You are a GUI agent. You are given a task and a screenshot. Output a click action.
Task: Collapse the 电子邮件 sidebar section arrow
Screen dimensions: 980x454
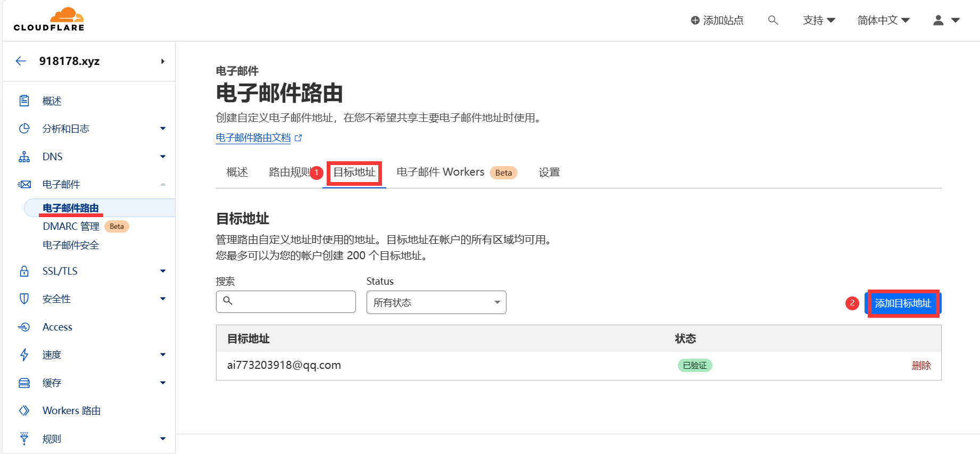(x=163, y=184)
